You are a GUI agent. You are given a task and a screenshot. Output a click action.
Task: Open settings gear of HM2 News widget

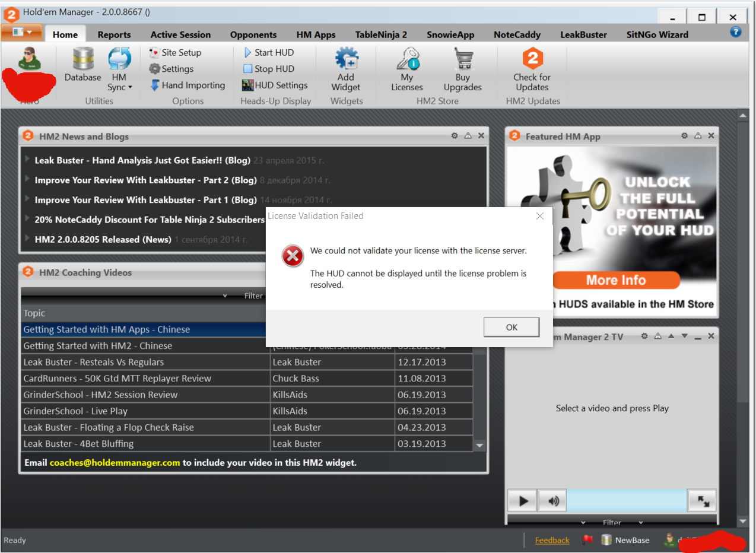point(455,136)
